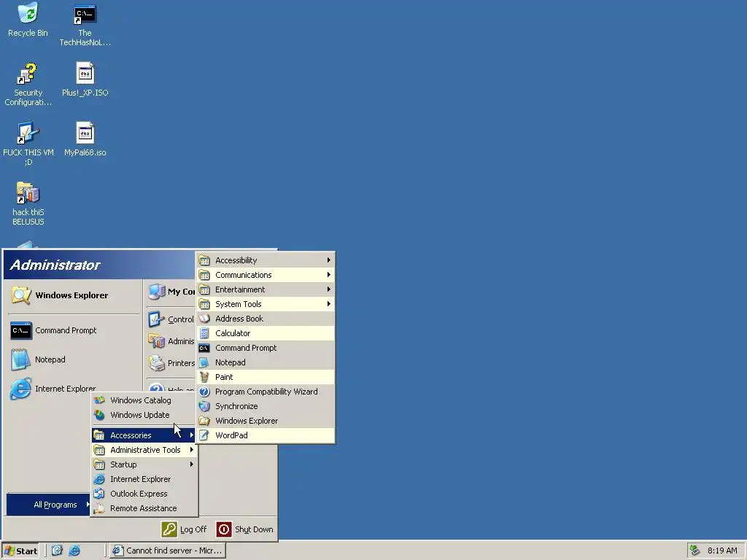Open Administrative Tools in Start menu right pane
Viewport: 747px width, 560px height.
pos(171,341)
